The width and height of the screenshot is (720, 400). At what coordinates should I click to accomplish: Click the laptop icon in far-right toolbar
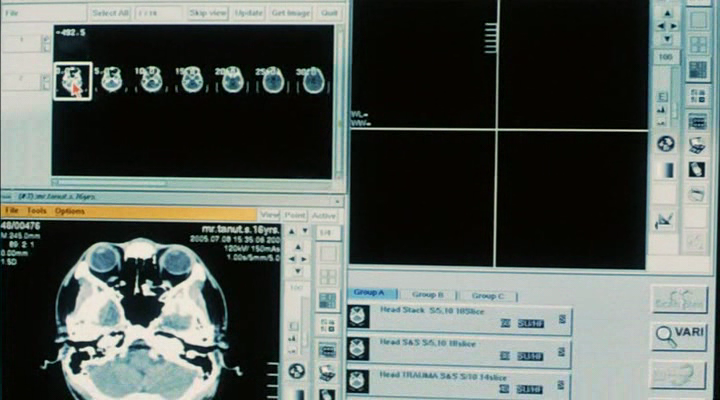click(698, 145)
